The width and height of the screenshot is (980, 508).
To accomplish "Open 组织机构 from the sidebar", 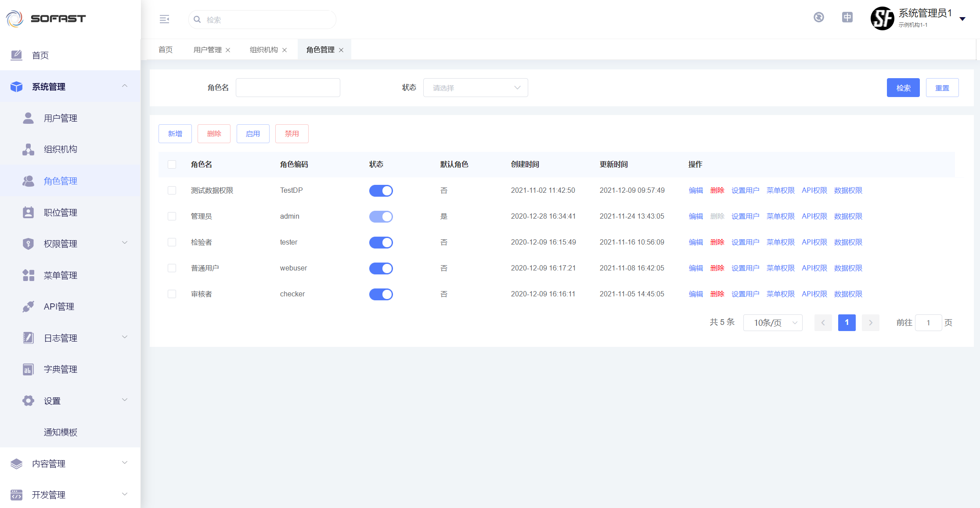I will 61,149.
